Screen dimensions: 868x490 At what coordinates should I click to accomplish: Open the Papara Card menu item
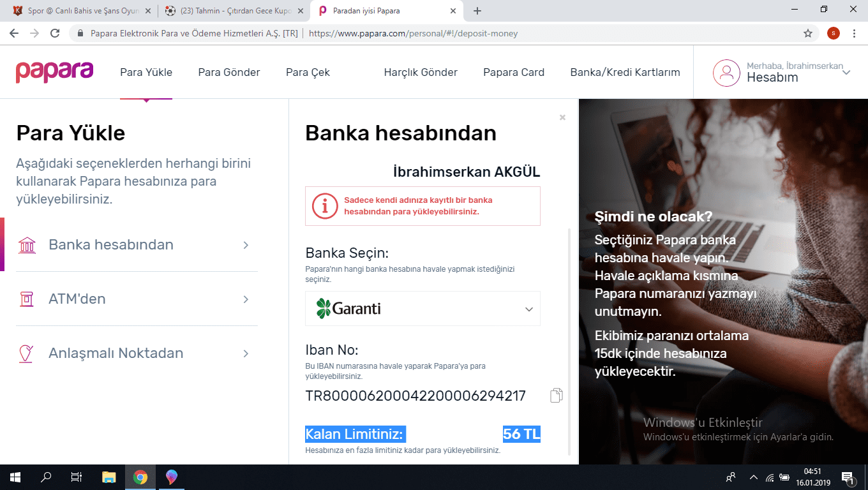514,72
